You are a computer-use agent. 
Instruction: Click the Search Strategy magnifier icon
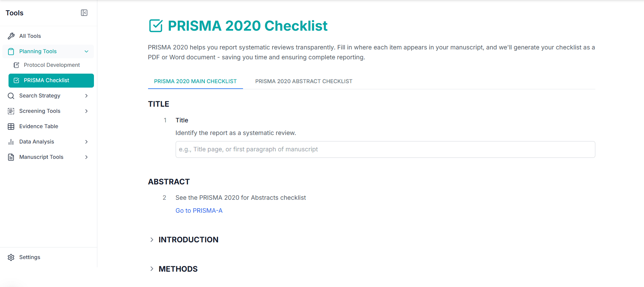(x=11, y=96)
